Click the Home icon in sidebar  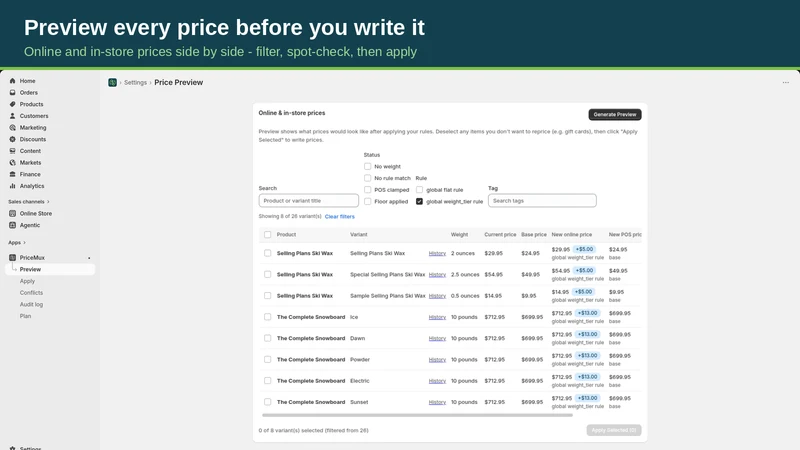coord(13,81)
